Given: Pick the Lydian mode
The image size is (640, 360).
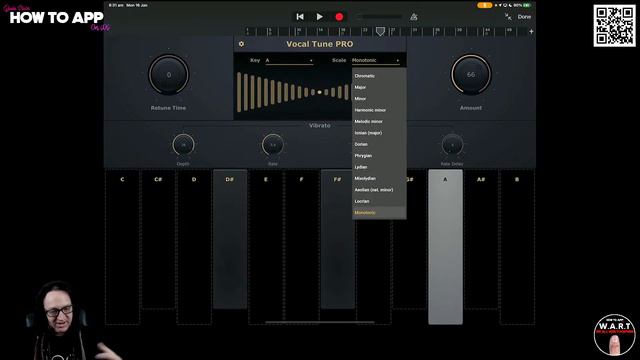Looking at the screenshot, I should coord(379,167).
